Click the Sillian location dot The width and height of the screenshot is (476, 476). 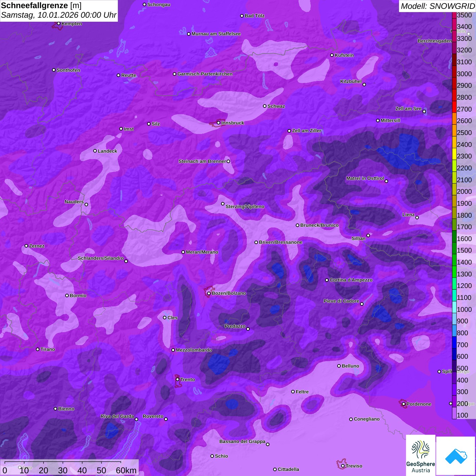[368, 235]
